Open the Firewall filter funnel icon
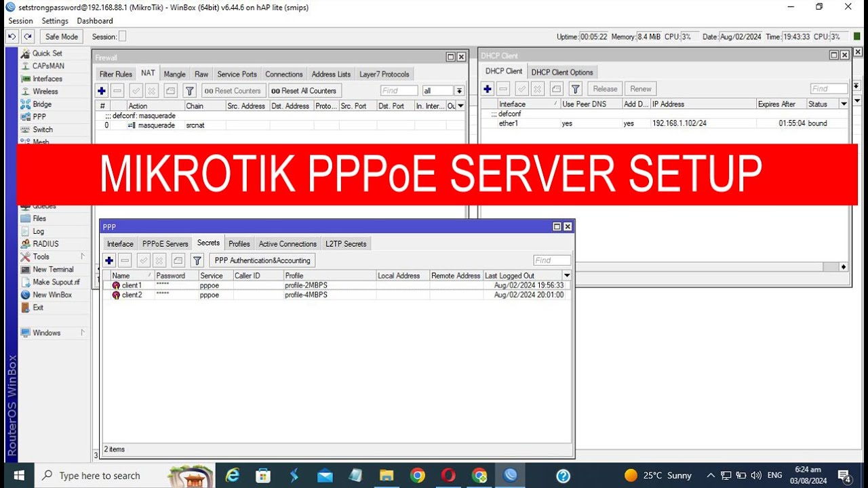This screenshot has width=868, height=488. click(x=190, y=91)
